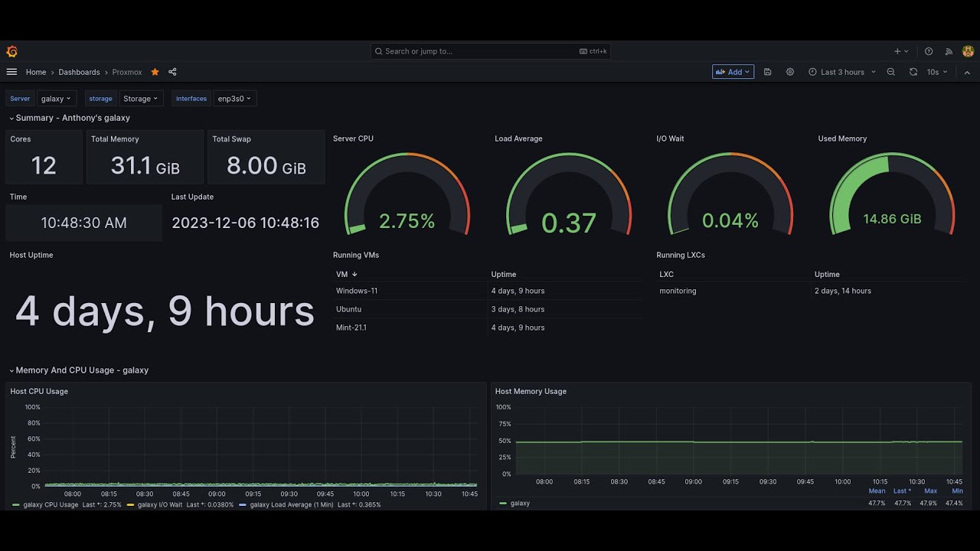This screenshot has height=551, width=980.
Task: Open the news feed RSS icon
Action: click(x=949, y=51)
